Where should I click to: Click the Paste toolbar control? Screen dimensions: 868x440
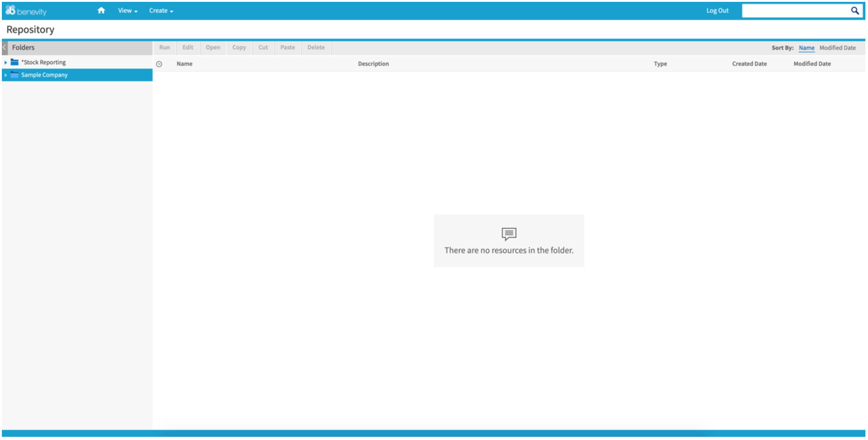tap(287, 47)
